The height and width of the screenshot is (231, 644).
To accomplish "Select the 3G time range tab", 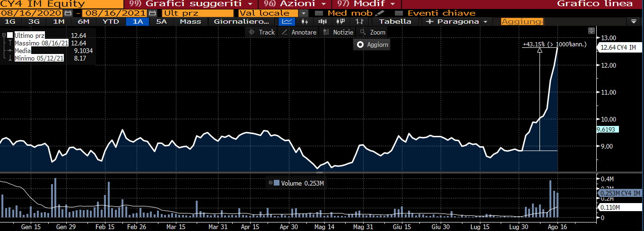I will [34, 21].
